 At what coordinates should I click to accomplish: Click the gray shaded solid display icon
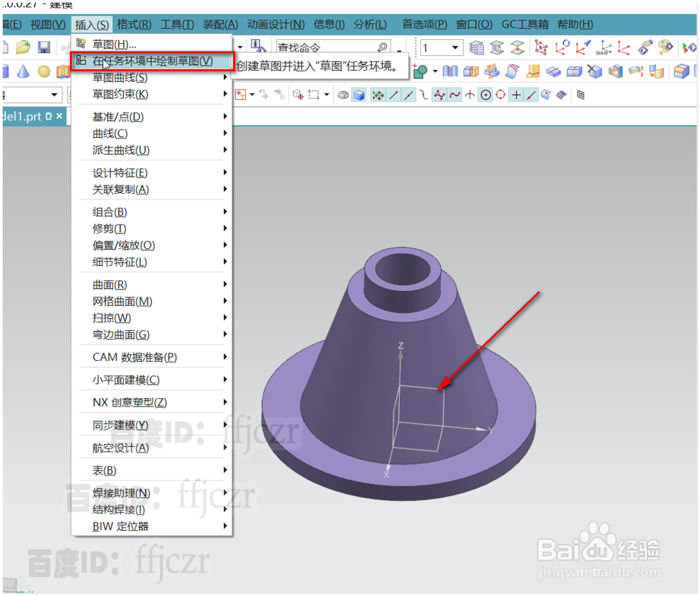click(x=343, y=94)
